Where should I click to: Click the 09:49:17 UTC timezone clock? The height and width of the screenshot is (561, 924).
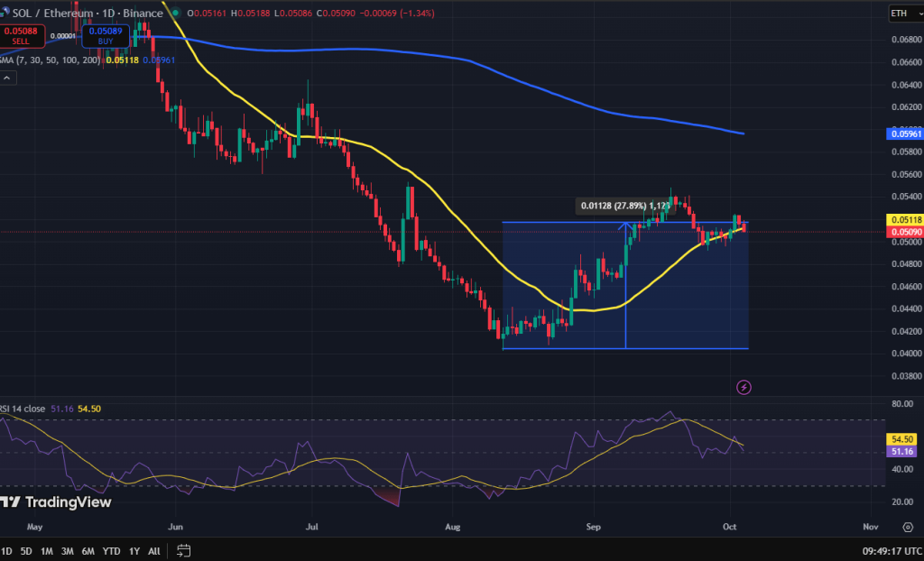pos(892,551)
